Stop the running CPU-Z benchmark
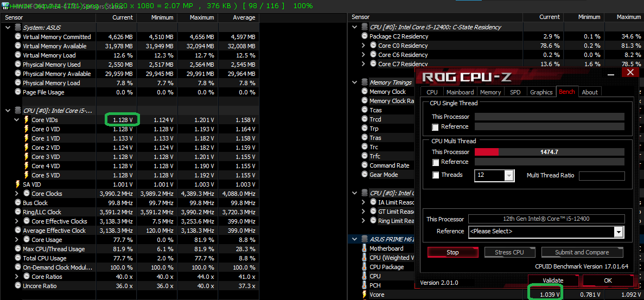644x300 pixels. point(452,252)
